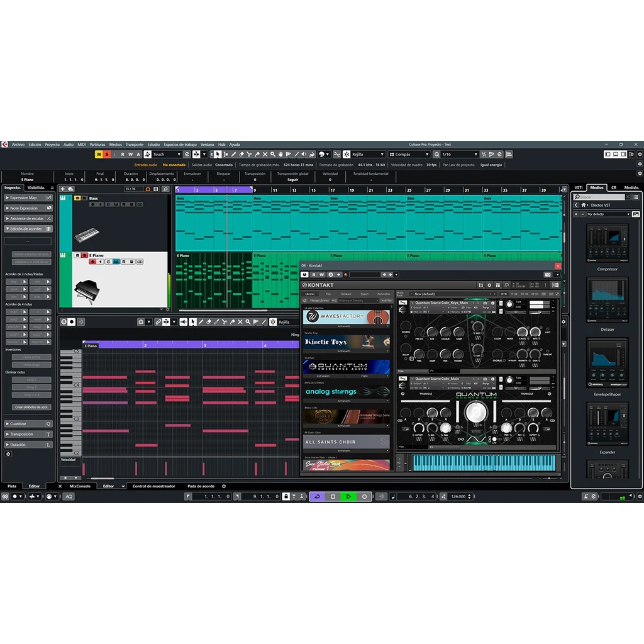Select the Erase tool in the main toolbar
The width and height of the screenshot is (644, 644).
(x=241, y=155)
